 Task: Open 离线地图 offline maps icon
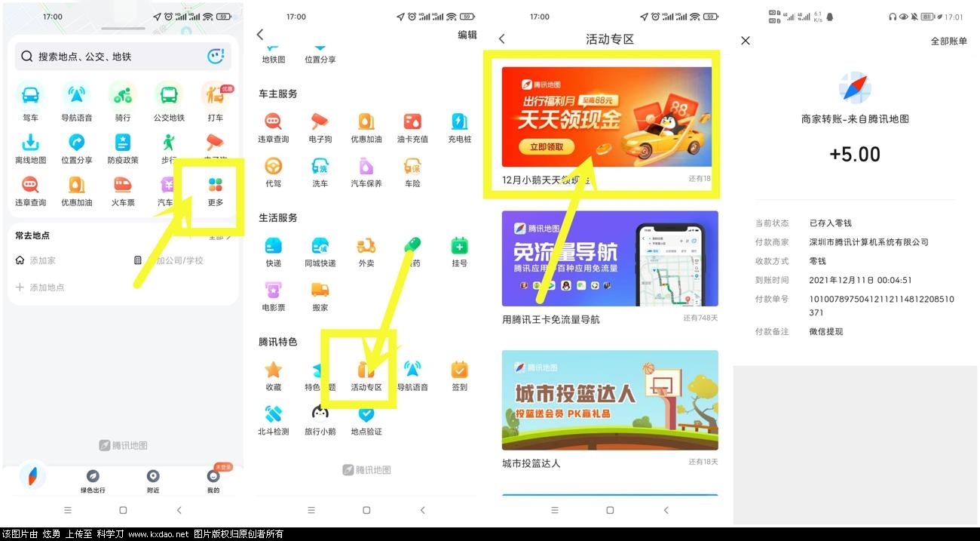pos(31,142)
